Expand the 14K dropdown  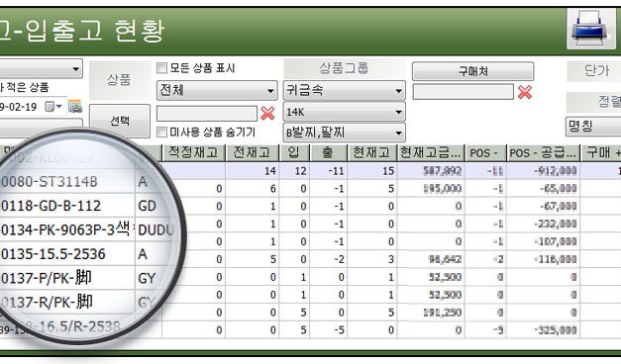click(x=344, y=112)
